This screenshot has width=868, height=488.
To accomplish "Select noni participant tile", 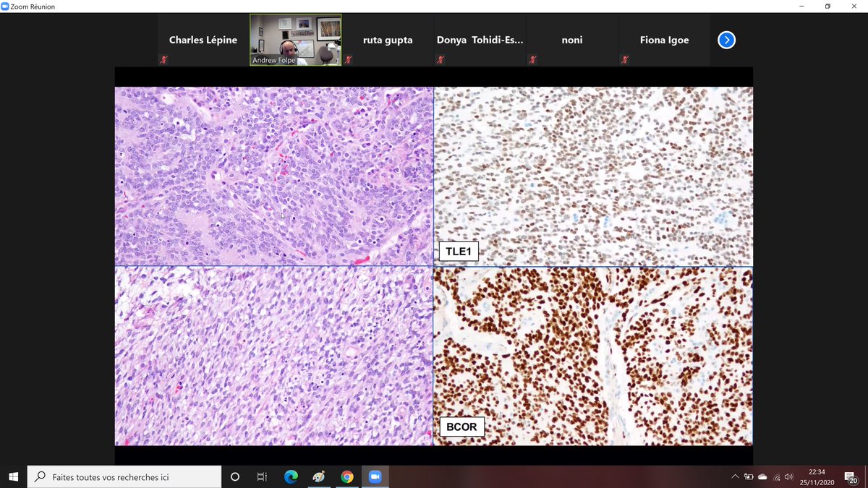I will (x=572, y=40).
